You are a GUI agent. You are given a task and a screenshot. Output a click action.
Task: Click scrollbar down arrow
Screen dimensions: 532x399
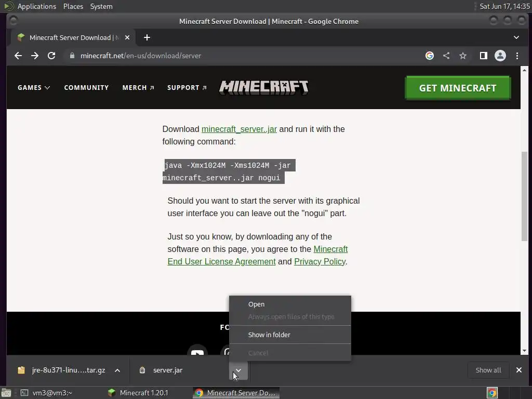click(x=524, y=351)
